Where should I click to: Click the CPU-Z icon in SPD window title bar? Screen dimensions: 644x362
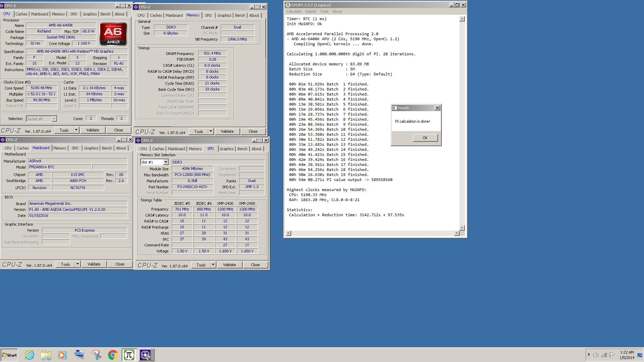[138, 140]
